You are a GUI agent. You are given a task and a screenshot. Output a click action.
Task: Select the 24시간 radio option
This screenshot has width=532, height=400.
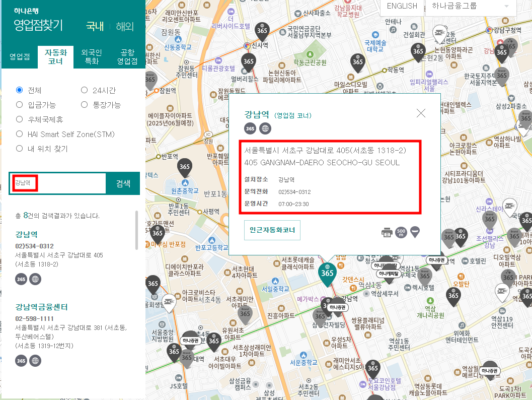coord(84,89)
